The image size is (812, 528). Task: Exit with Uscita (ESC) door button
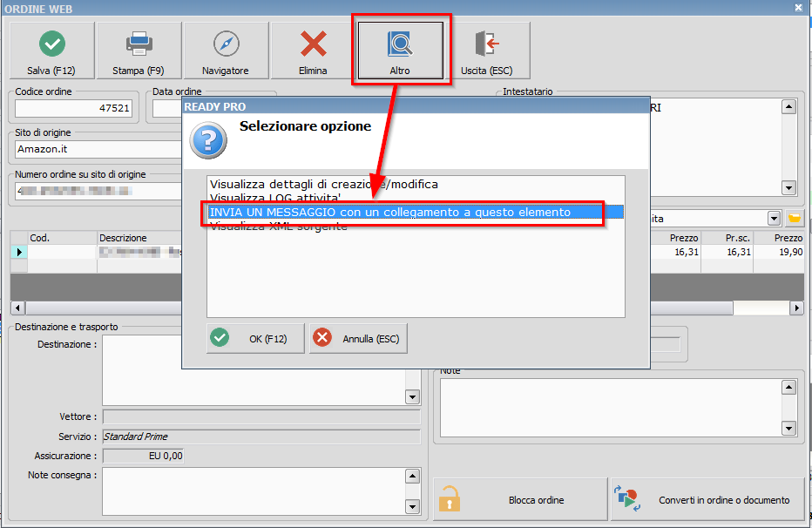(x=487, y=51)
